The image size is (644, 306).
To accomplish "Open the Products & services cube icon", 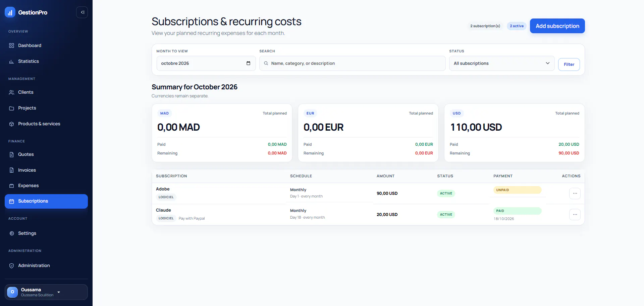I will [x=11, y=124].
